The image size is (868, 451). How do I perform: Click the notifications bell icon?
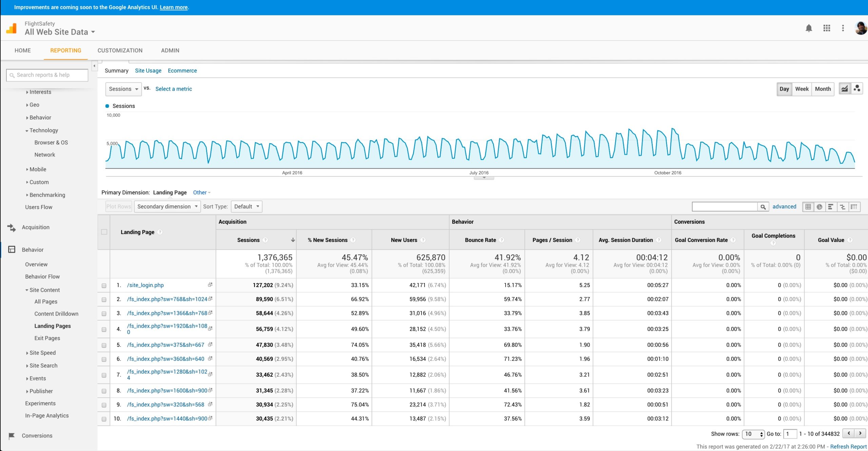click(x=809, y=28)
